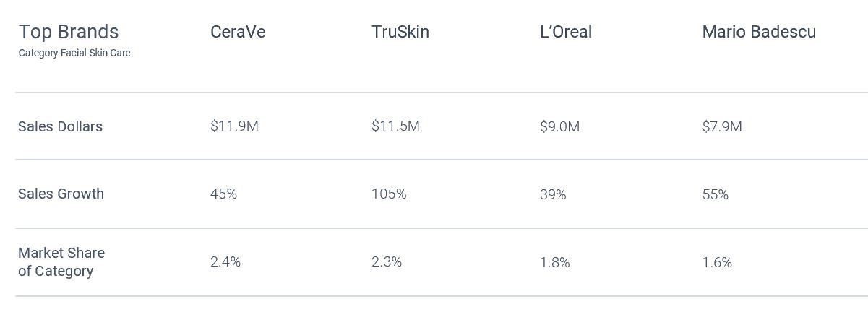
Task: Click the 1.6% market share cell
Action: coord(717,263)
